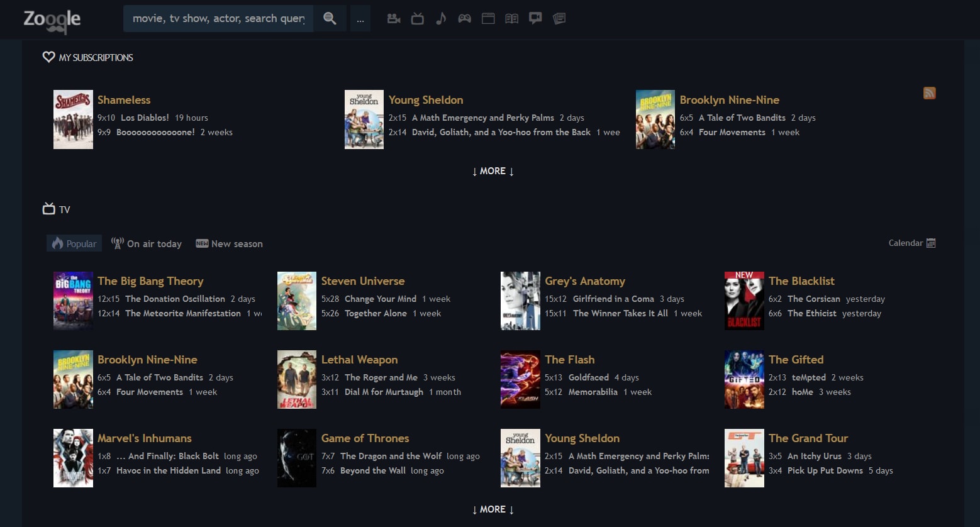Open Shameless episode 'Los Diablos!'
This screenshot has height=527, width=980.
(x=145, y=118)
